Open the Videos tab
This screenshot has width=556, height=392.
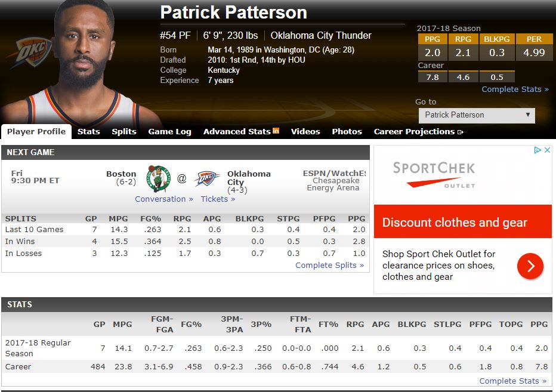coord(305,131)
